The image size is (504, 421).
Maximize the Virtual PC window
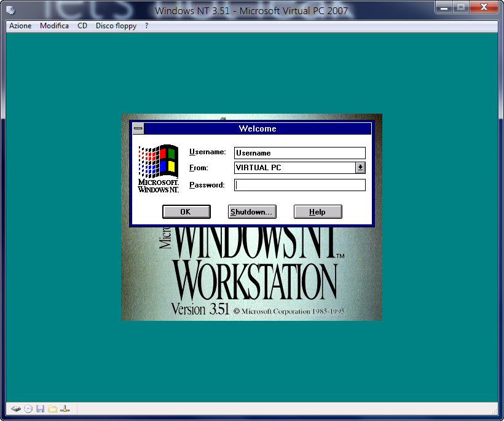[x=461, y=7]
